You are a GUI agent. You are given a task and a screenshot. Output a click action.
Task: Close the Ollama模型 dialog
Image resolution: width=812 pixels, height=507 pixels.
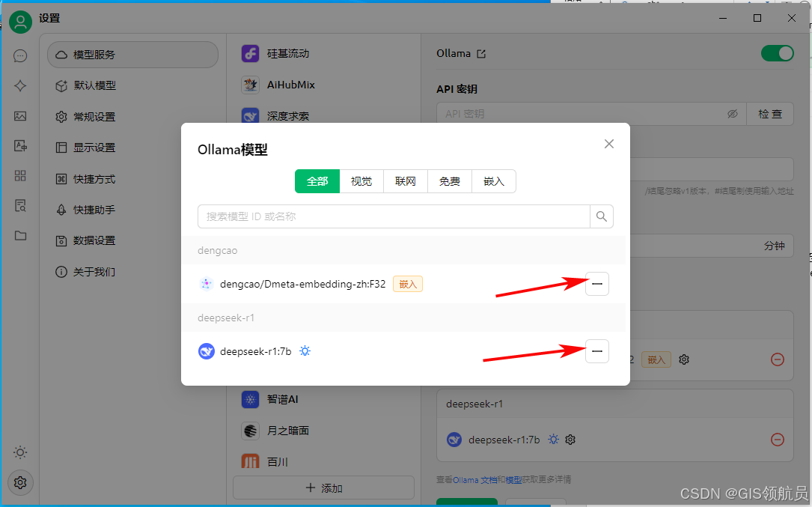click(x=609, y=144)
